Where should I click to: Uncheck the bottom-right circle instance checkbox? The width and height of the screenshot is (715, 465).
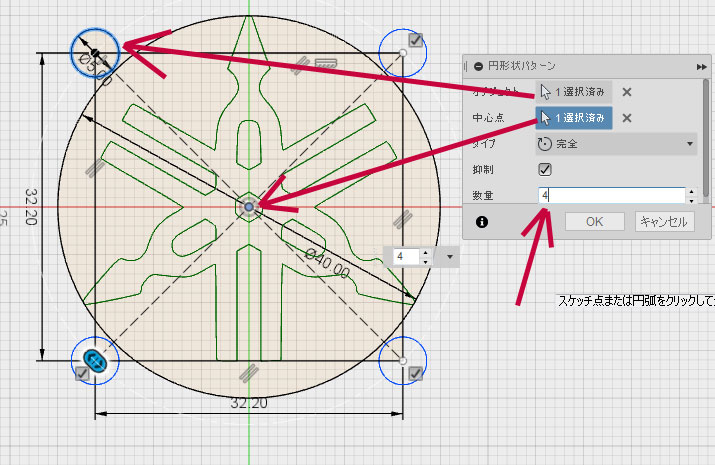click(416, 374)
